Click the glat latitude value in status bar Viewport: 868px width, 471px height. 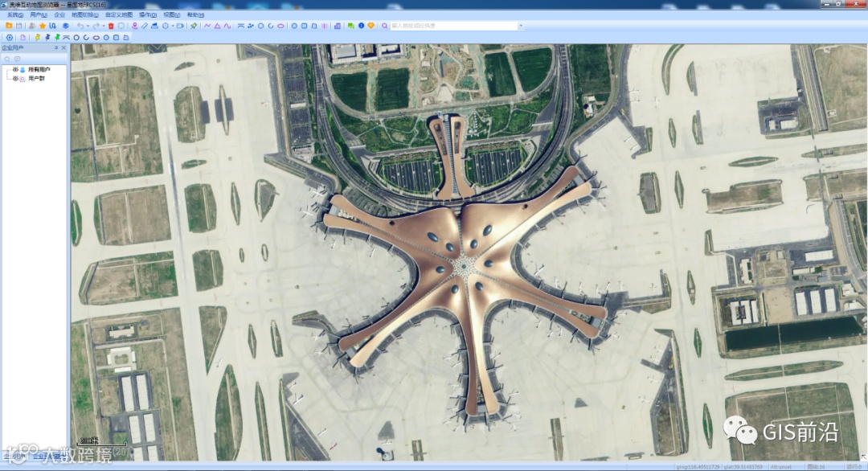[743, 467]
